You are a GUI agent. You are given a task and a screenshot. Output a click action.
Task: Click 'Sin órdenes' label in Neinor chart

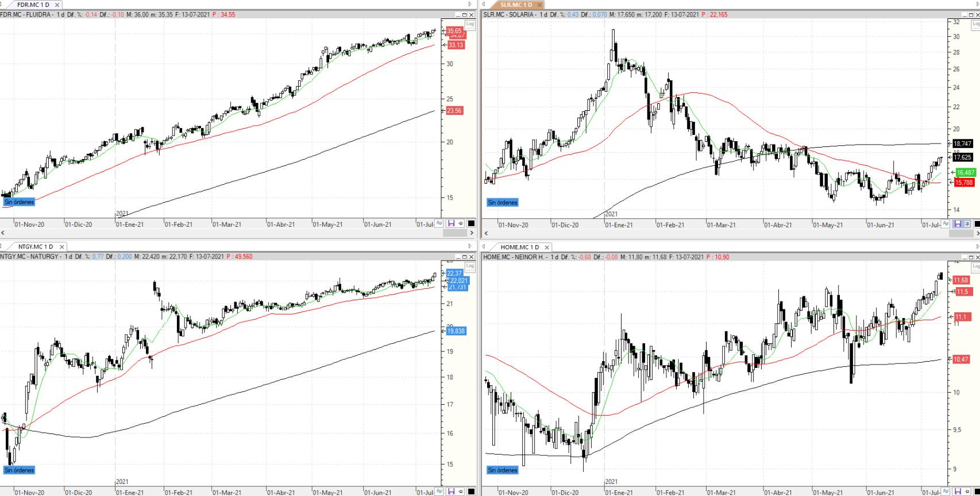pos(503,470)
